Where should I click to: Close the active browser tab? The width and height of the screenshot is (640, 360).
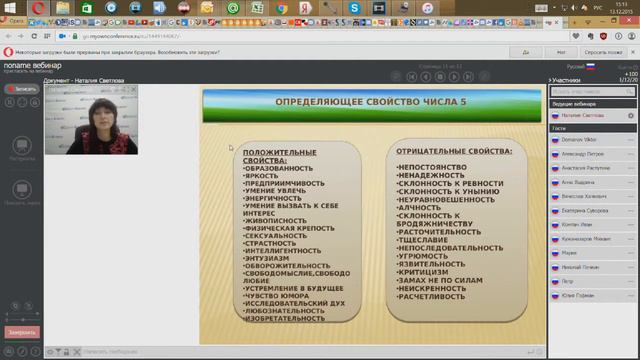[556, 22]
